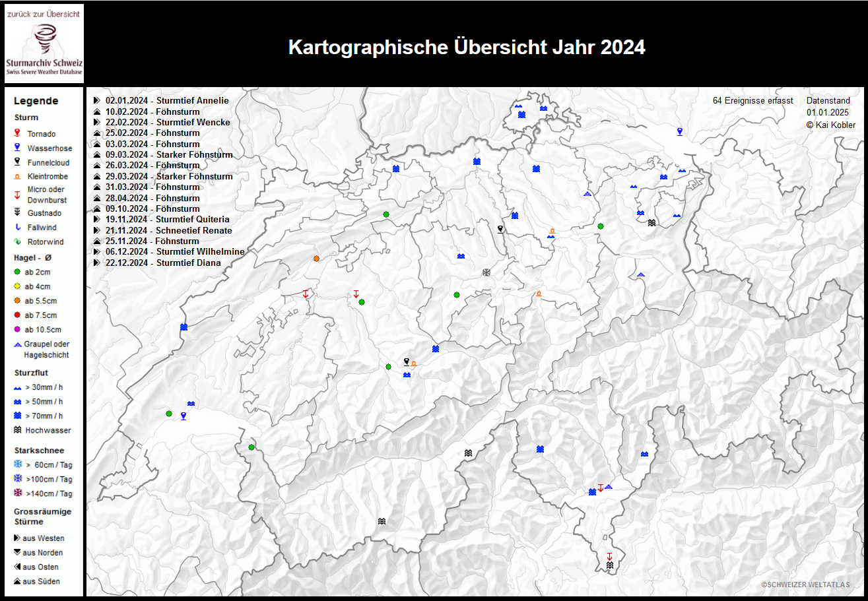
Task: Open the 31.03.2024 Föhnsturm event
Action: (x=152, y=187)
